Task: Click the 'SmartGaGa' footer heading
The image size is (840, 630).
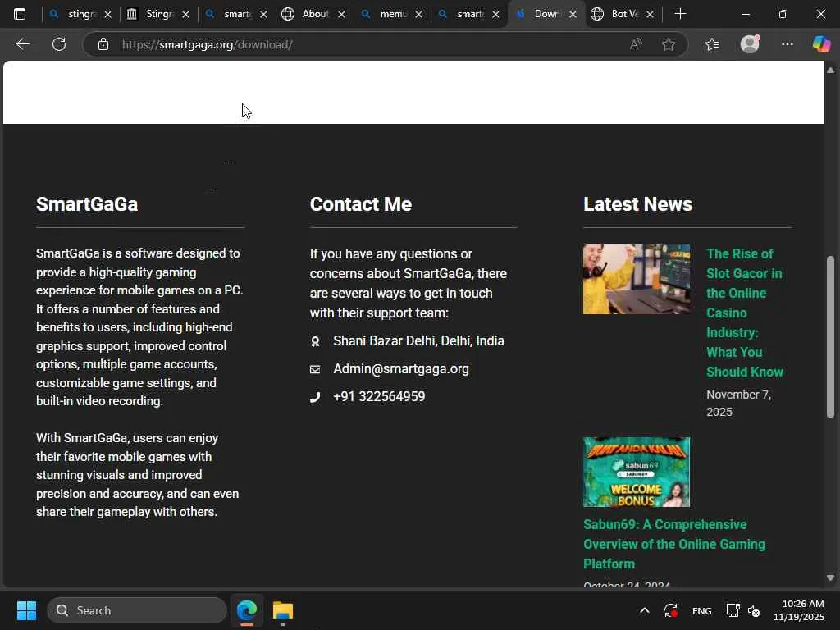Action: 87,204
